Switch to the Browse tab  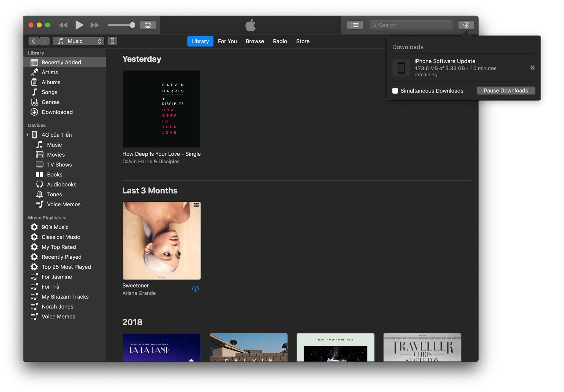tap(255, 41)
